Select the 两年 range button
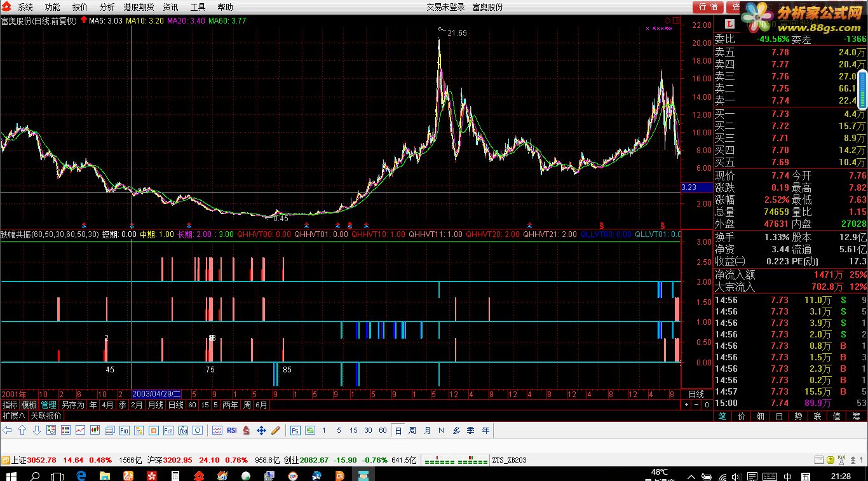This screenshot has height=481, width=868. (x=230, y=405)
